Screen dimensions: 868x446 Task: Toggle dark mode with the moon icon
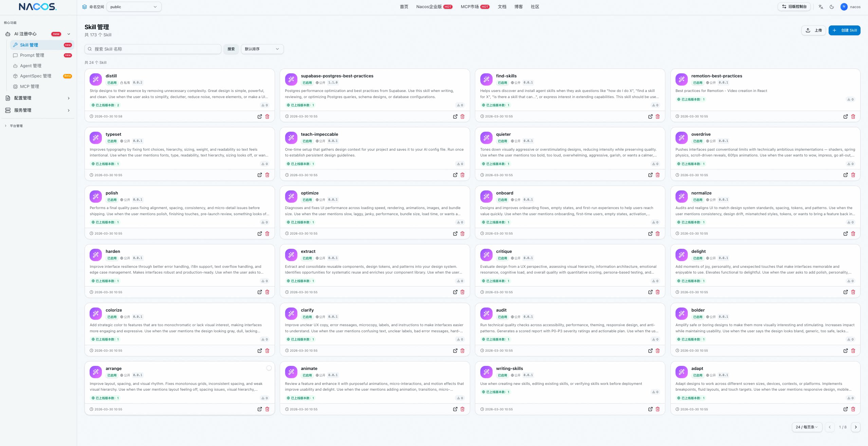coord(831,7)
